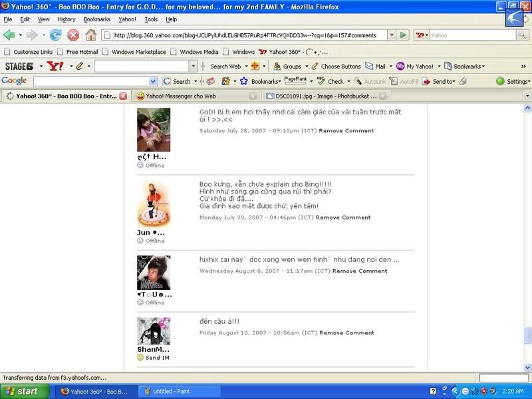This screenshot has height=399, width=532.
Task: Open the Yahoo toolbar Bookmarks dropdown
Action: pyautogui.click(x=464, y=66)
